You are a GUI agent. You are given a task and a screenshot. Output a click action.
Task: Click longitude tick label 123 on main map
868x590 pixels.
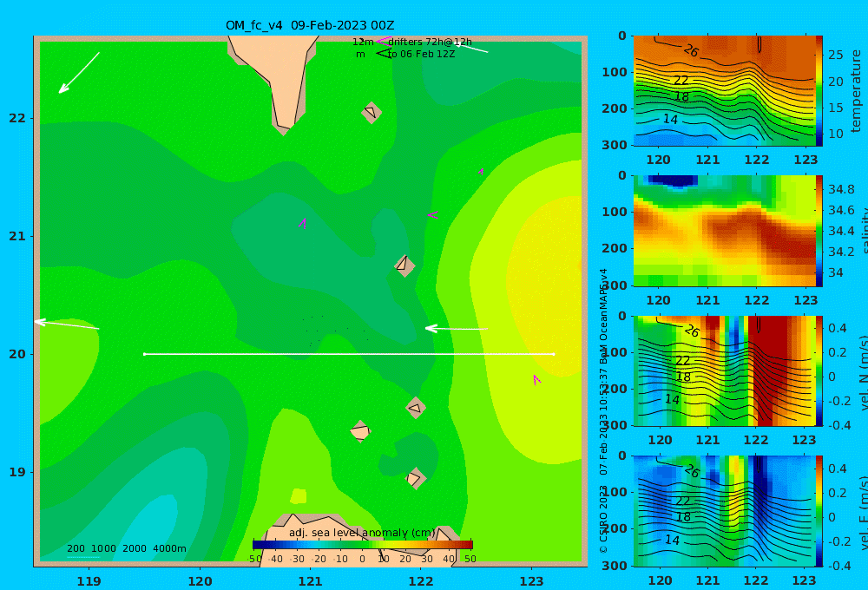[x=531, y=581]
